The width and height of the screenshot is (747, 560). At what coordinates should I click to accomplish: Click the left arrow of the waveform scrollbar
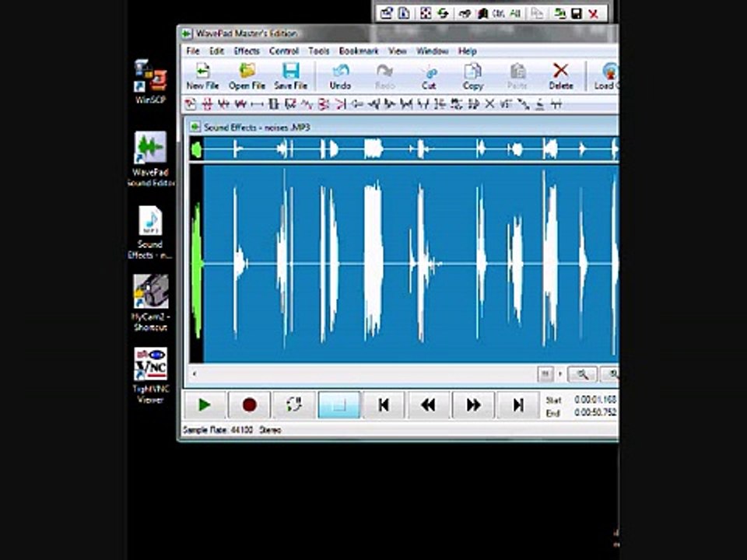[195, 374]
